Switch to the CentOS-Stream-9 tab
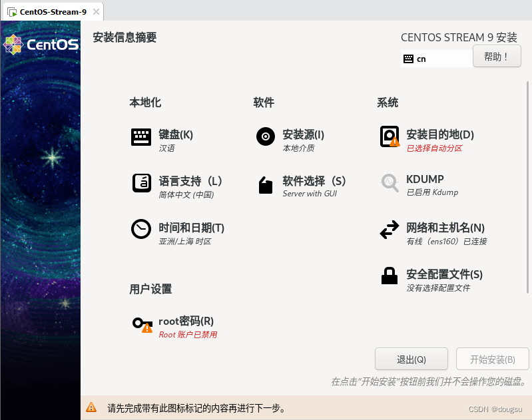The height and width of the screenshot is (420, 532). [53, 12]
